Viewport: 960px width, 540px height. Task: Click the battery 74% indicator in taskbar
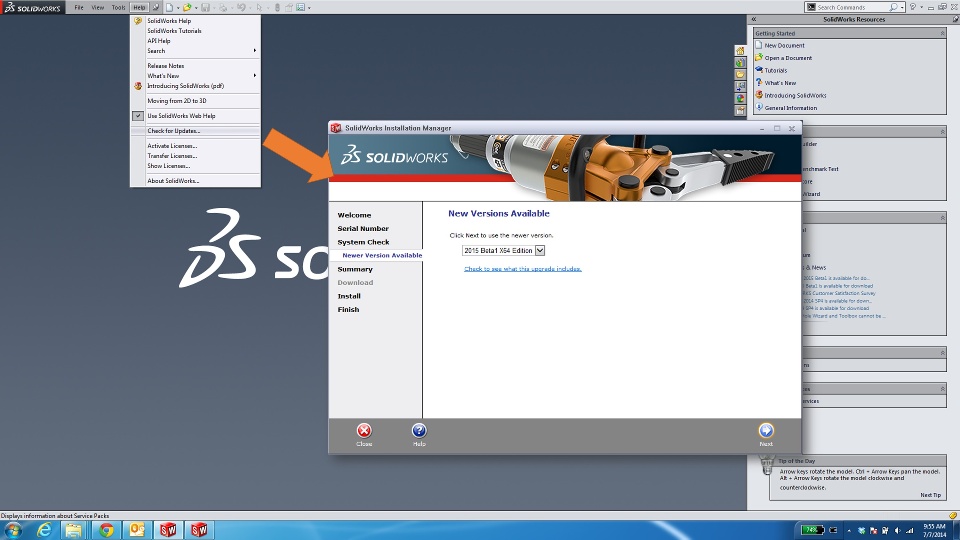point(812,530)
